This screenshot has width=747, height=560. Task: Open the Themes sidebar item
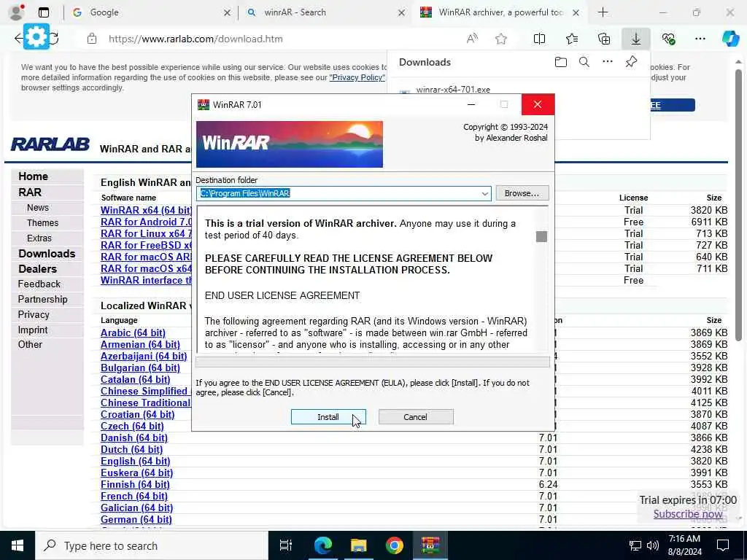[x=42, y=223]
